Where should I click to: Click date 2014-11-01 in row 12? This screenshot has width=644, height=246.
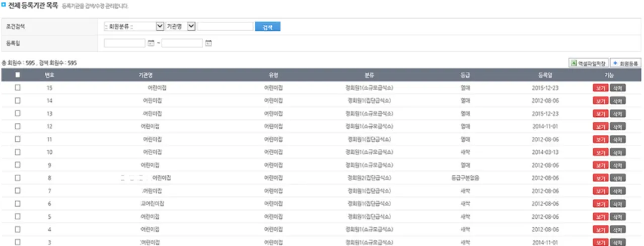click(x=545, y=126)
